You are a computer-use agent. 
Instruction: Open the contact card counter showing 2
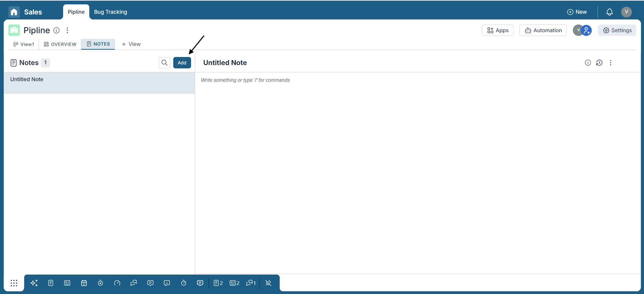click(x=235, y=283)
